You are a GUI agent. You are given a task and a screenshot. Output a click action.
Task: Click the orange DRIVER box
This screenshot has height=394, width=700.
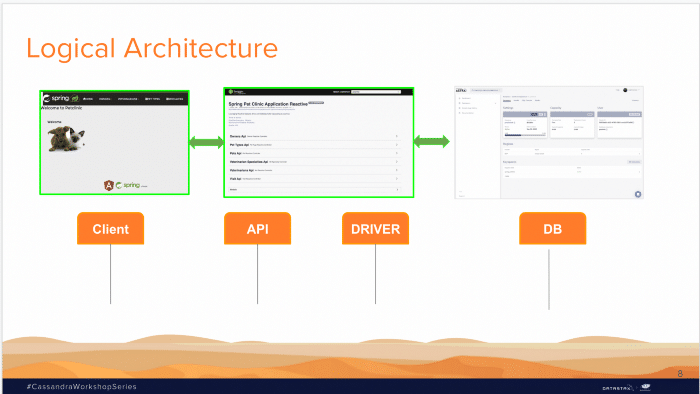coord(375,228)
